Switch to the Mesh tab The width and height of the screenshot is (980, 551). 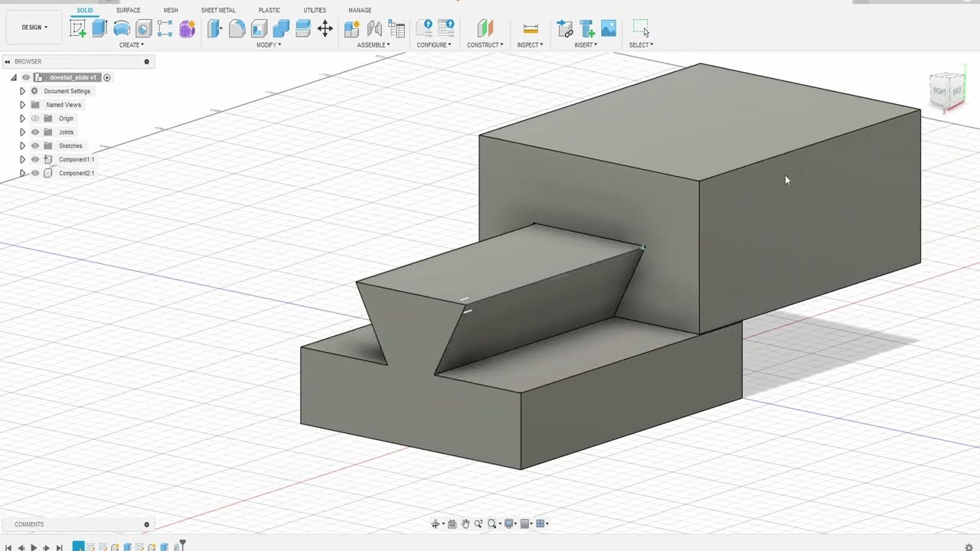[x=171, y=10]
